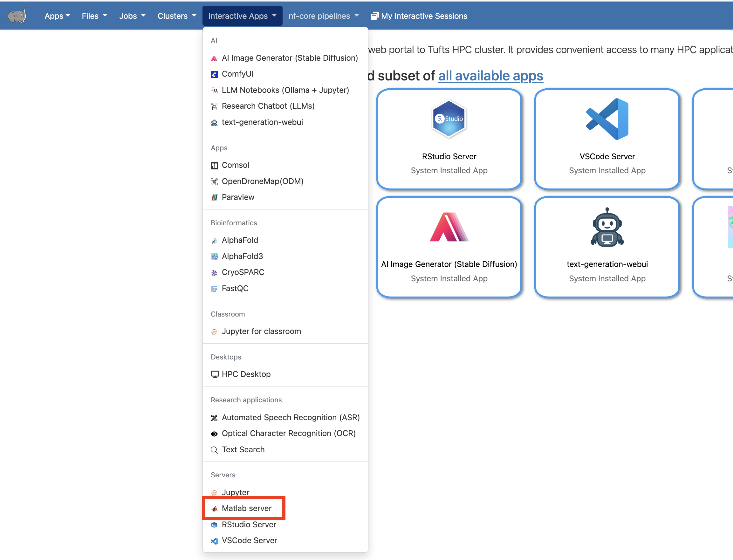Click the OCR eye icon
This screenshot has width=733, height=560.
pos(214,434)
